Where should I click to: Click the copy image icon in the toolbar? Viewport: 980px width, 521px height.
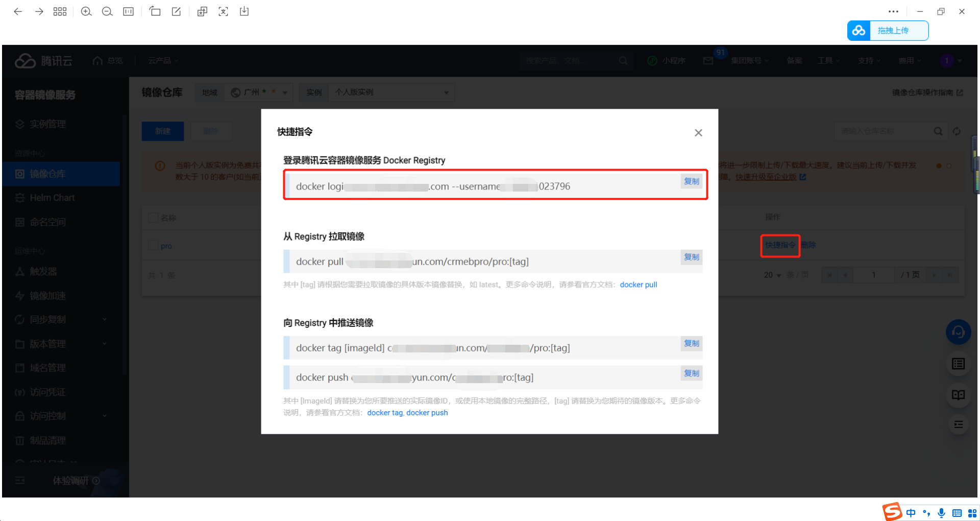pos(202,11)
